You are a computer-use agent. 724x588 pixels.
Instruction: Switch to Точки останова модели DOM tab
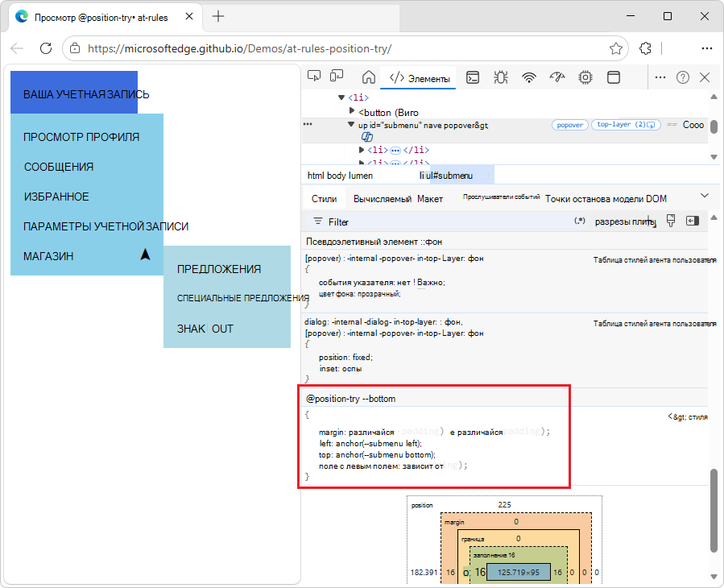[606, 199]
